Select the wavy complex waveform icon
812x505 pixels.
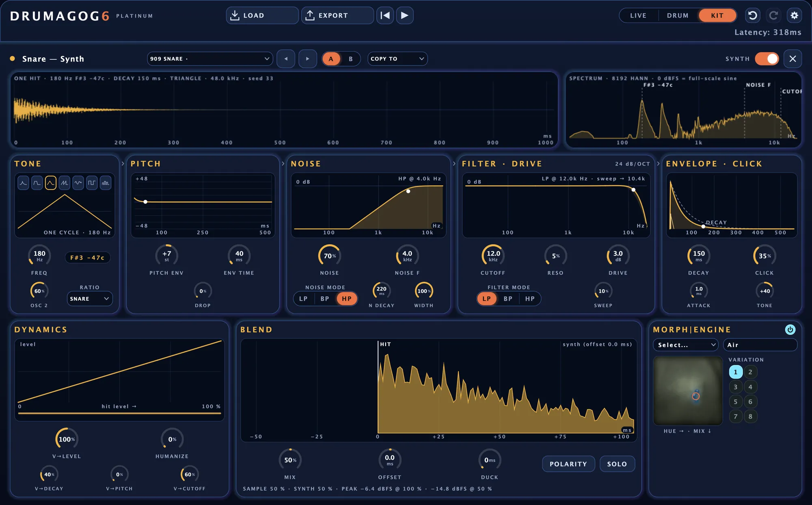coord(78,183)
